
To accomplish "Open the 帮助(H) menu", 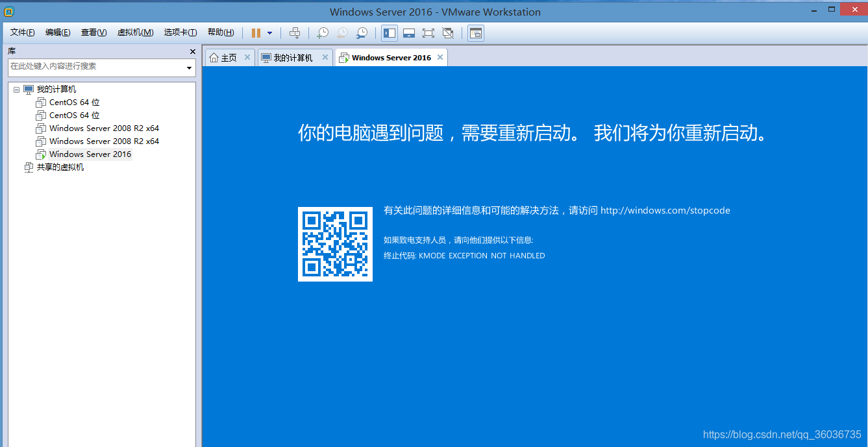I will tap(221, 32).
